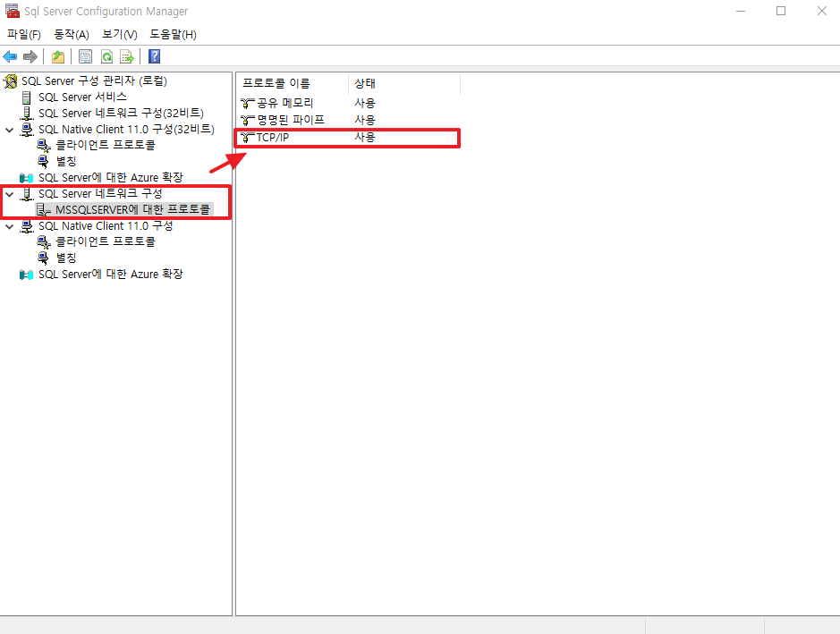Click the Export List toolbar icon
The width and height of the screenshot is (840, 634).
[127, 56]
